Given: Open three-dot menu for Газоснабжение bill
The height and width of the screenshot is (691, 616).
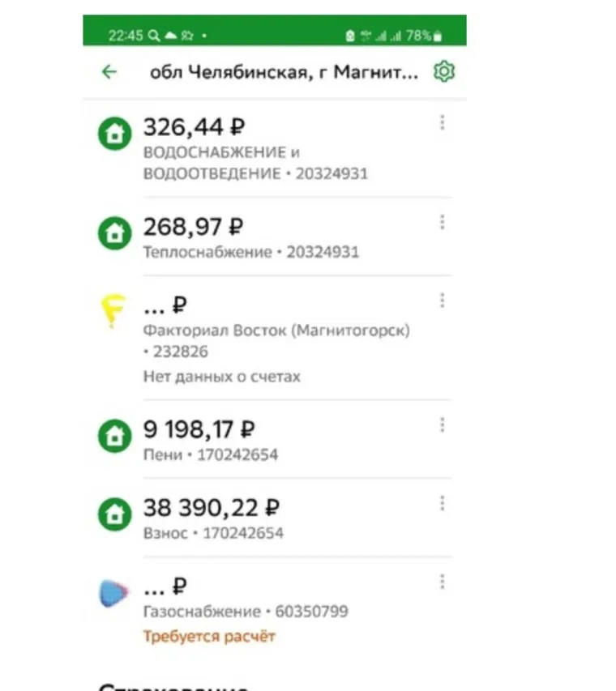Looking at the screenshot, I should pyautogui.click(x=442, y=582).
